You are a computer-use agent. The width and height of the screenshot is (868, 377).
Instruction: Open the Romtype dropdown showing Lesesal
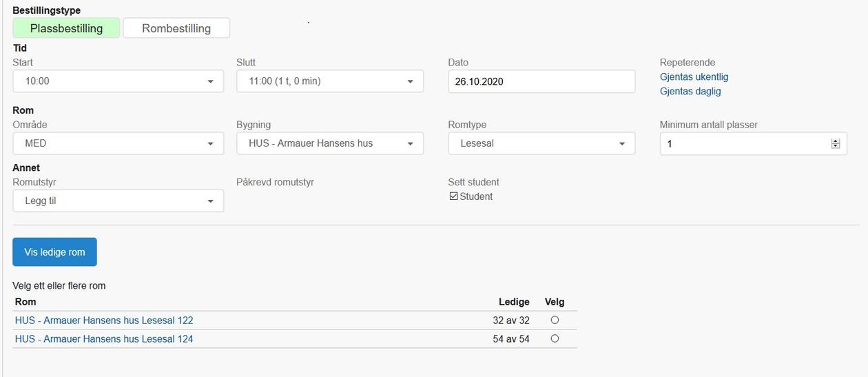coord(541,143)
